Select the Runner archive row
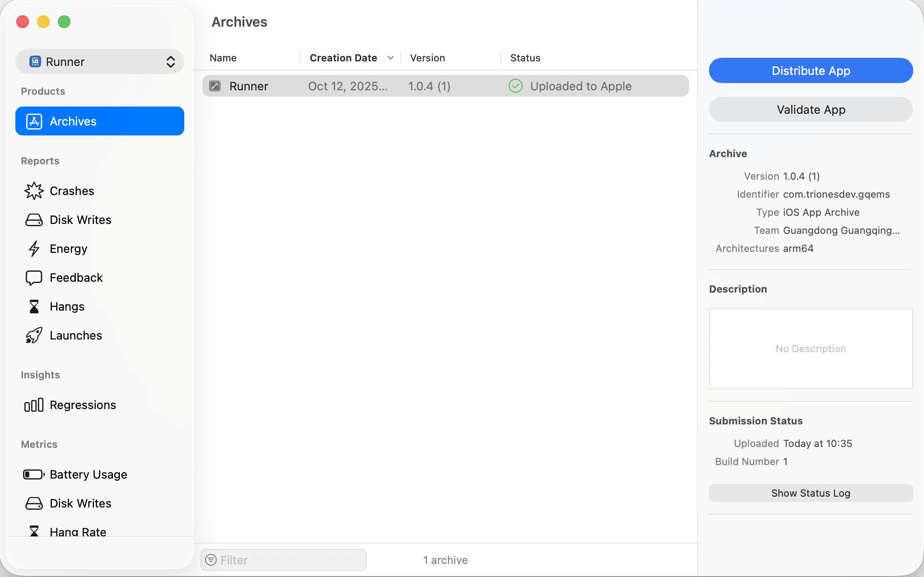 click(x=445, y=86)
